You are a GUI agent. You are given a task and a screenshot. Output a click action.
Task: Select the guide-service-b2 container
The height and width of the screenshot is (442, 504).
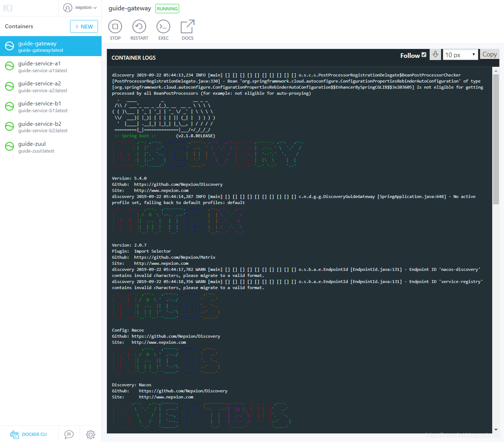click(51, 126)
